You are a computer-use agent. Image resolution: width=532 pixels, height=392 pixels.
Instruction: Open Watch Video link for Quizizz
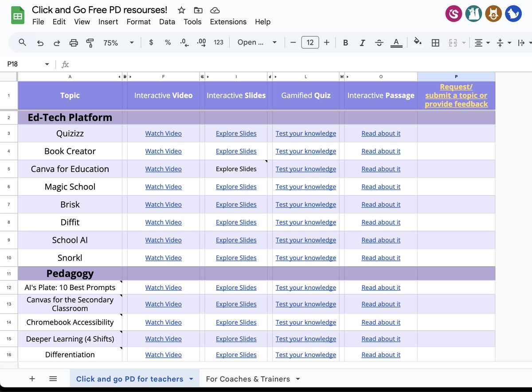tap(163, 133)
